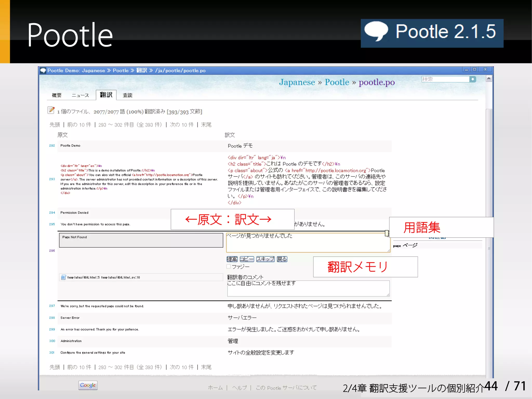Click the translation textarea with ページが見つかりませんでした
This screenshot has width=532, height=399.
point(308,243)
